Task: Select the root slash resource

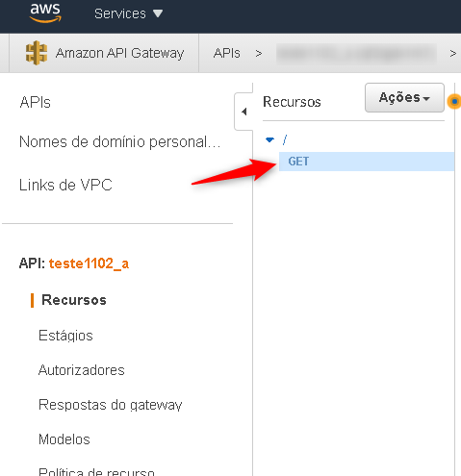Action: (x=285, y=139)
